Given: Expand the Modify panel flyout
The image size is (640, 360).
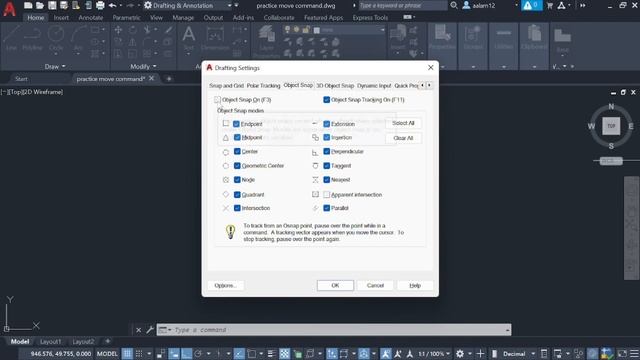Looking at the screenshot, I should click(x=143, y=66).
